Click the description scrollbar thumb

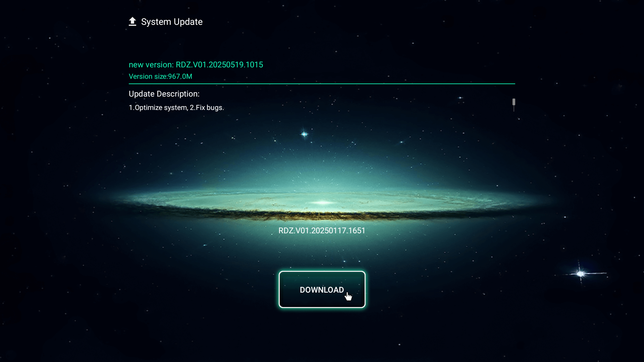click(514, 102)
